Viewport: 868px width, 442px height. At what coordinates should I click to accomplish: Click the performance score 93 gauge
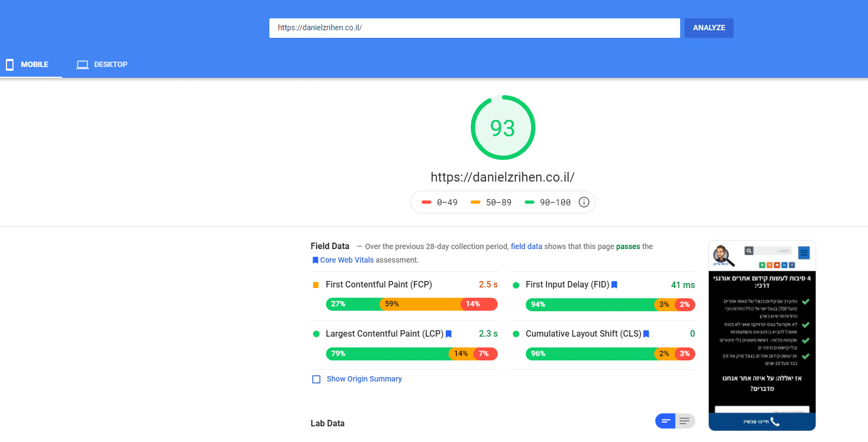[x=503, y=128]
